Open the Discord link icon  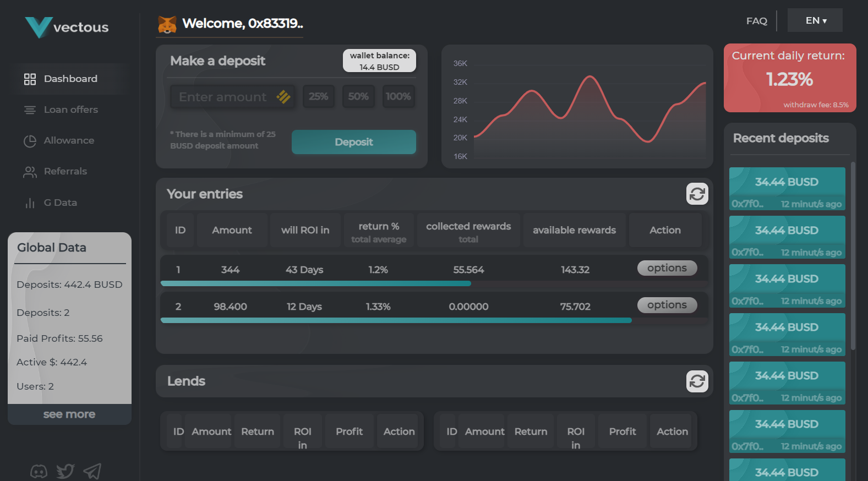pos(39,472)
